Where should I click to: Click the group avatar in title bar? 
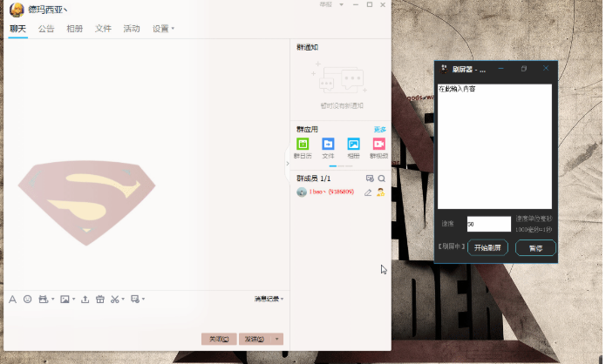17,10
